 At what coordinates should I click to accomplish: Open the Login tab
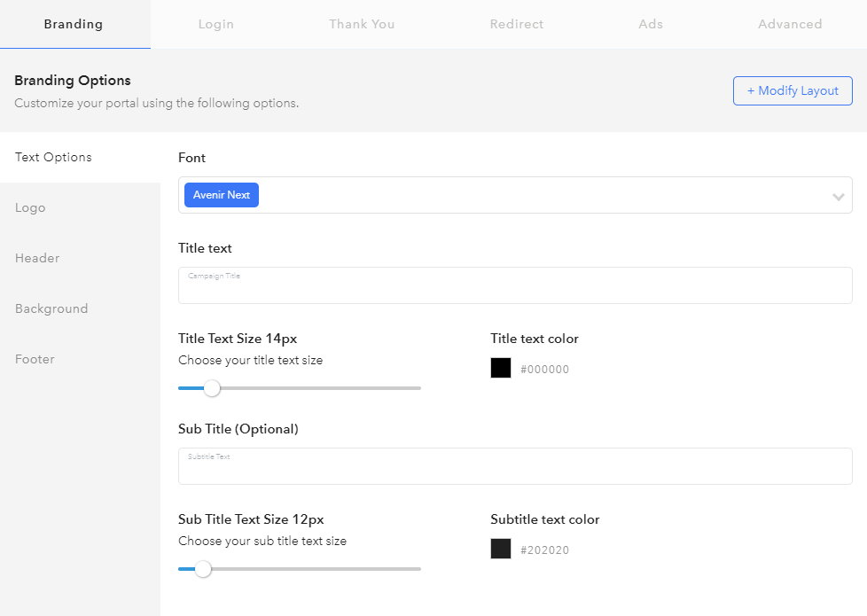216,24
